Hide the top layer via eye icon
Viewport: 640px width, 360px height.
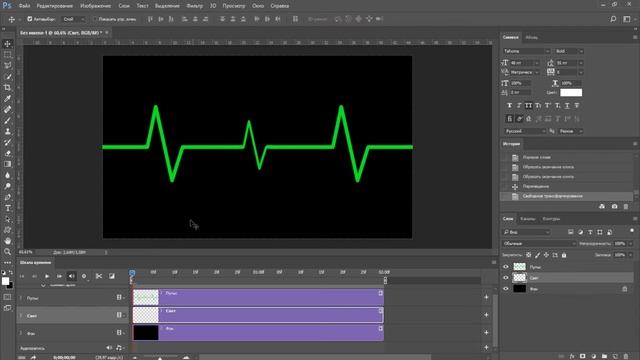[506, 267]
